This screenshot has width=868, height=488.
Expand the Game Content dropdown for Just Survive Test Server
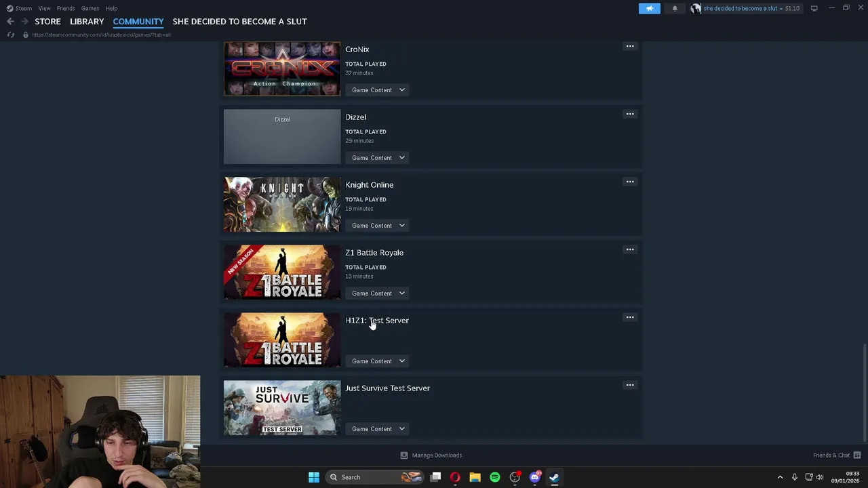(378, 429)
